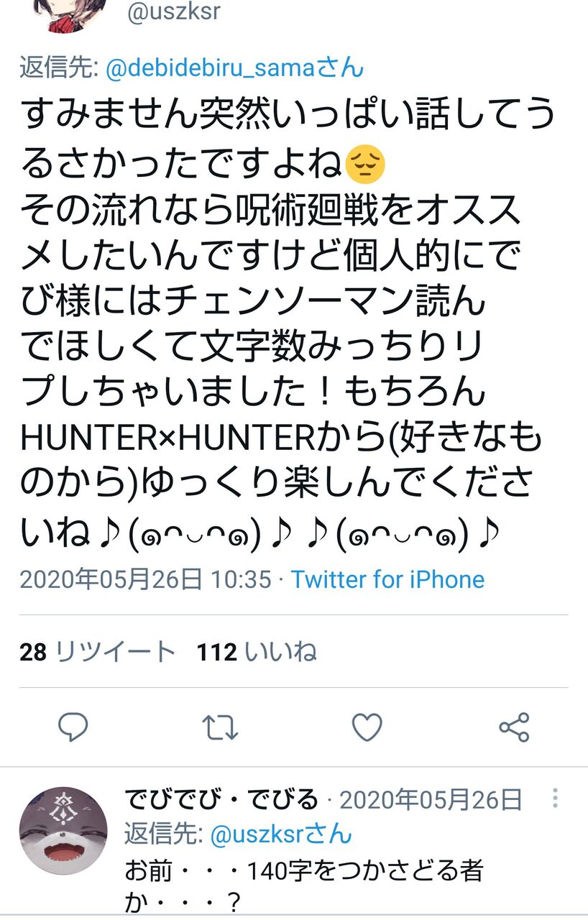Open the reply's 2020年05月26日 date

pyautogui.click(x=431, y=799)
